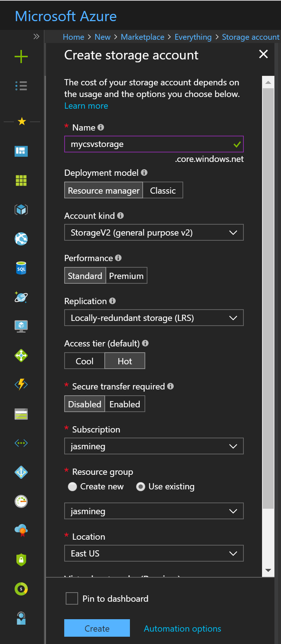Click the blade vertical scrollbar thumb

(x=268, y=298)
